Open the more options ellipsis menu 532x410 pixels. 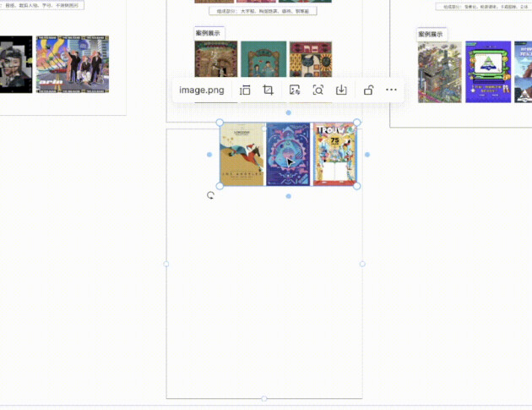(391, 90)
